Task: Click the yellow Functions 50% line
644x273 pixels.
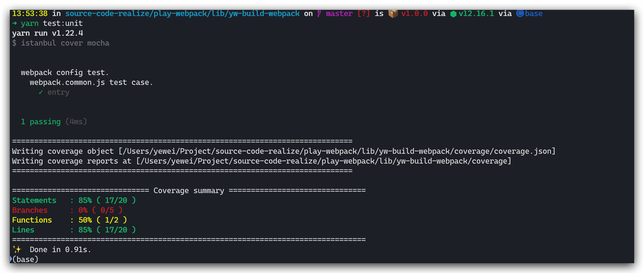Action: point(70,220)
